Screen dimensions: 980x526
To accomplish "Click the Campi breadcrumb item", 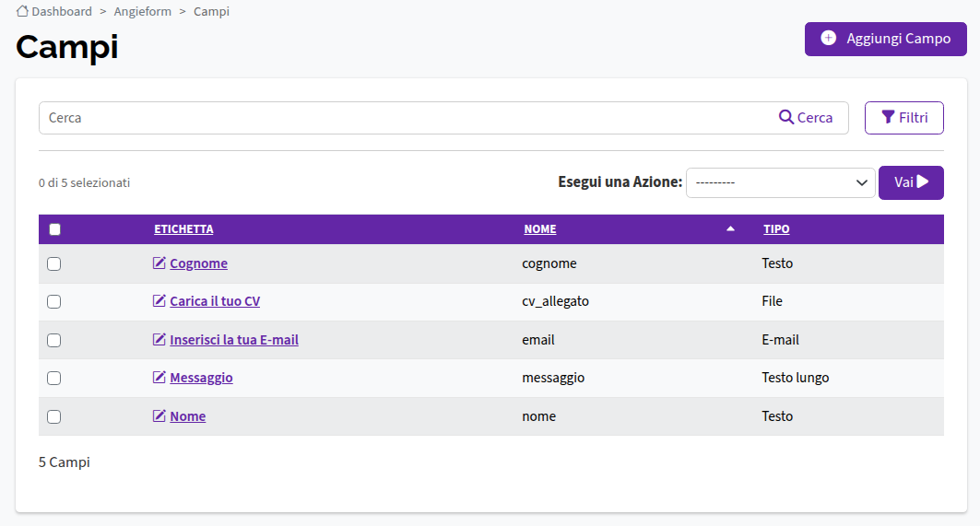I will tap(211, 11).
